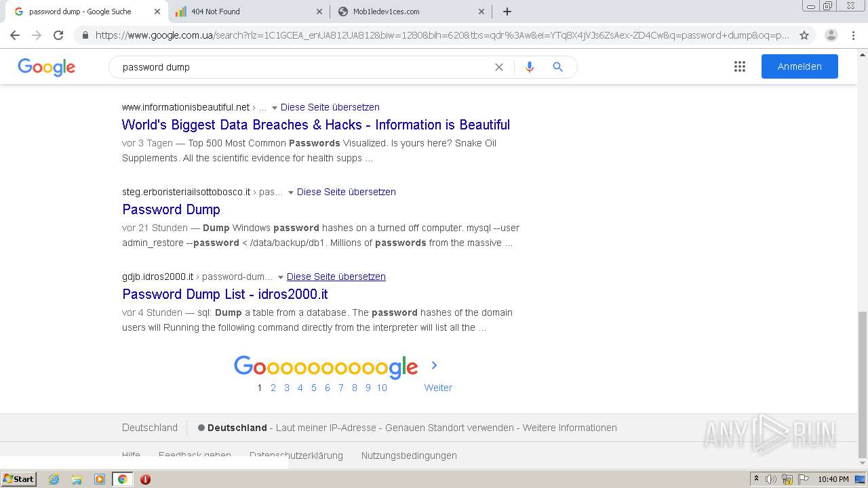Translate informationisbeautiful result via Diese Seite übersetzen
Image resolution: width=868 pixels, height=488 pixels.
pyautogui.click(x=330, y=107)
